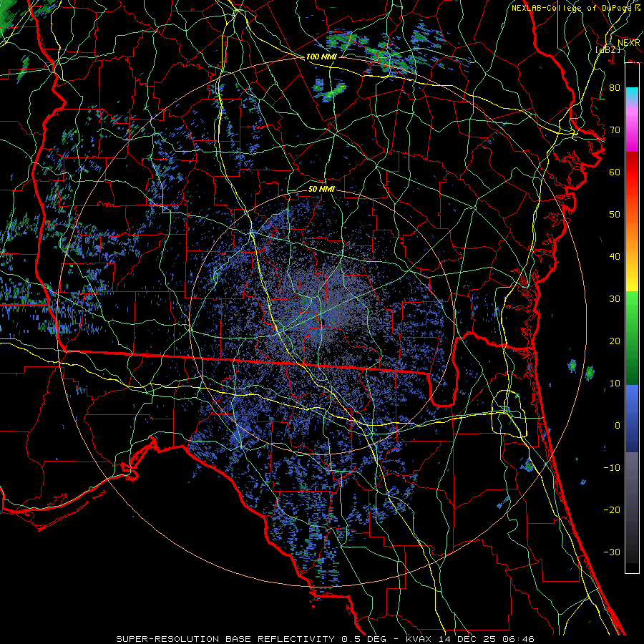Click the "100 NMI" range ring label
The width and height of the screenshot is (644, 644).
pos(321,57)
